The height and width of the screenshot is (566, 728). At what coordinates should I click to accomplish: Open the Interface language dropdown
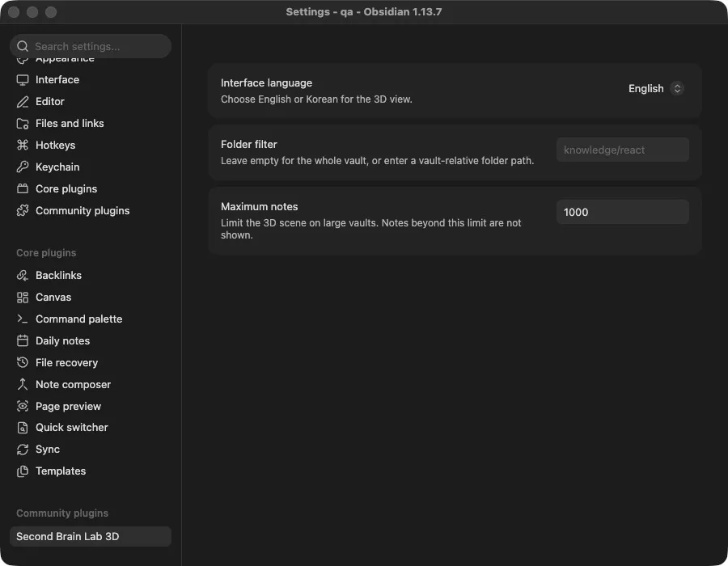click(x=655, y=89)
